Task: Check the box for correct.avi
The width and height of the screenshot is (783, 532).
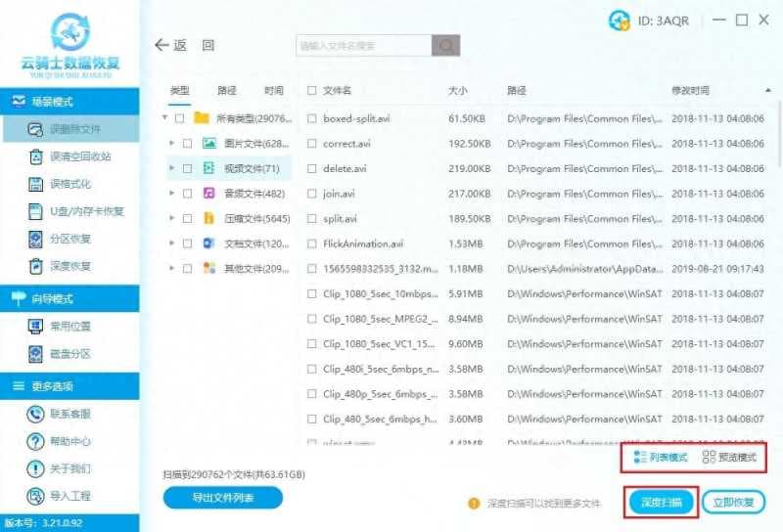Action: tap(311, 143)
